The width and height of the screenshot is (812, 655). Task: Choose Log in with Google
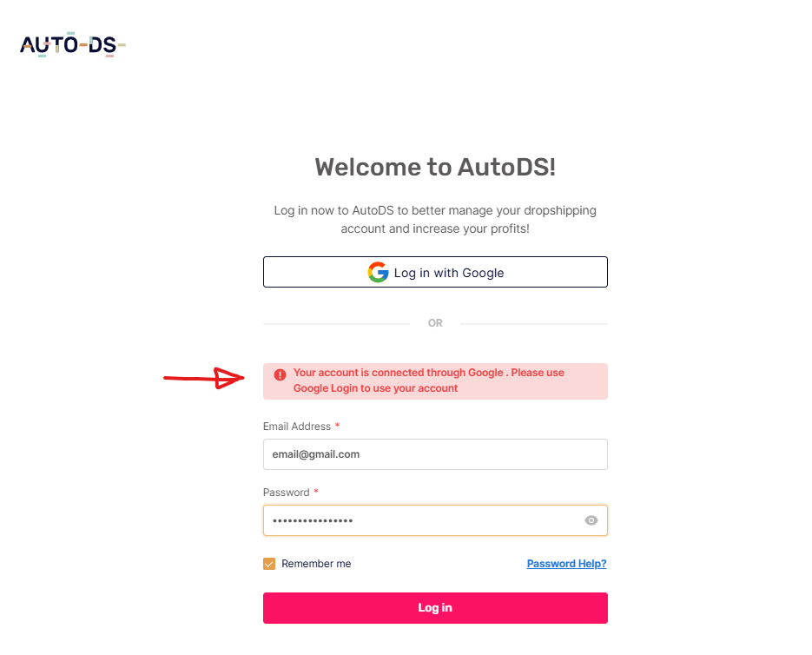tap(435, 272)
